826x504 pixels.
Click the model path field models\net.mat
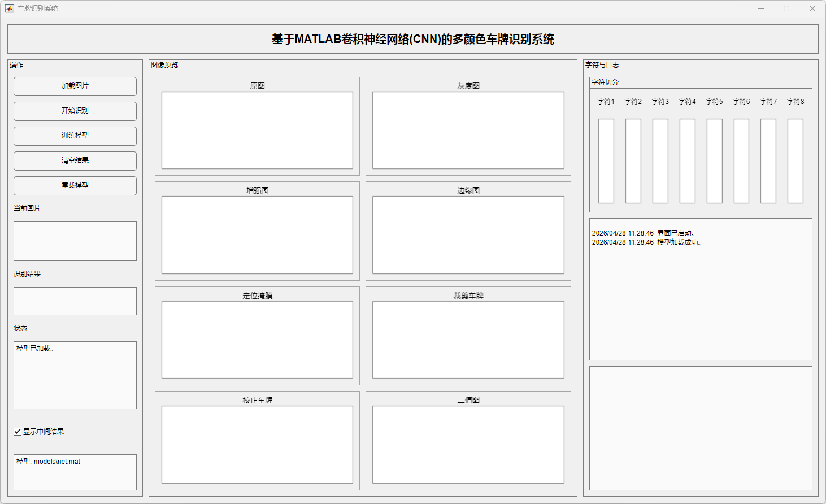(x=75, y=472)
